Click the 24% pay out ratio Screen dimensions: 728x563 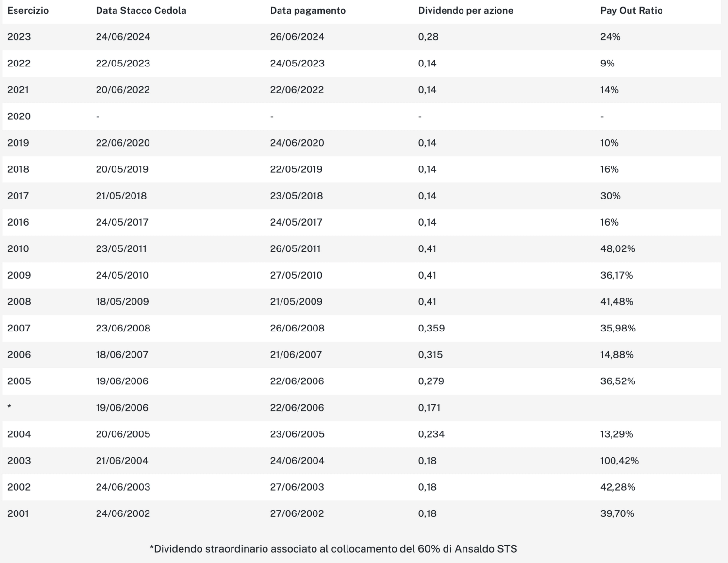click(610, 37)
